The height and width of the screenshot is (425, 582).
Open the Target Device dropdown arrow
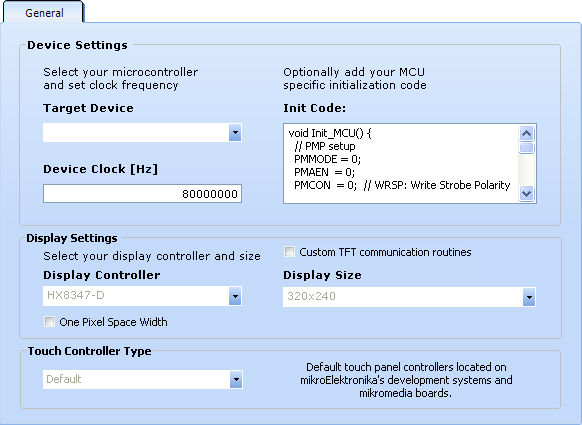(x=235, y=133)
